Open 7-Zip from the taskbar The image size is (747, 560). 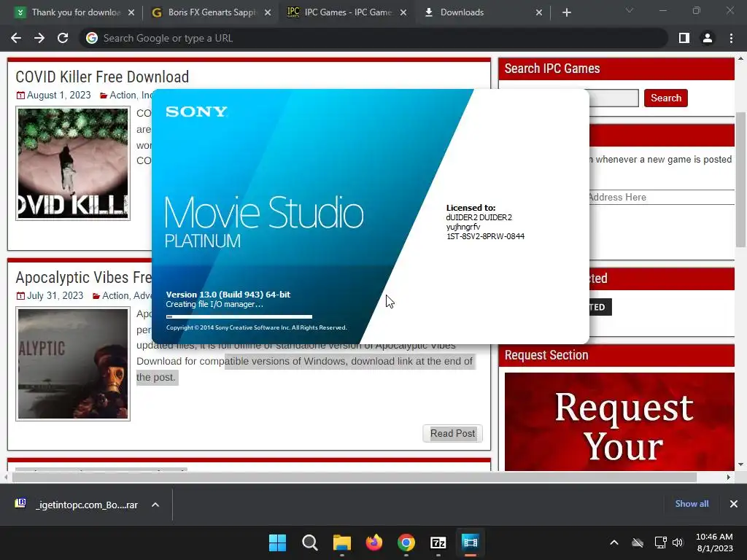coord(438,542)
